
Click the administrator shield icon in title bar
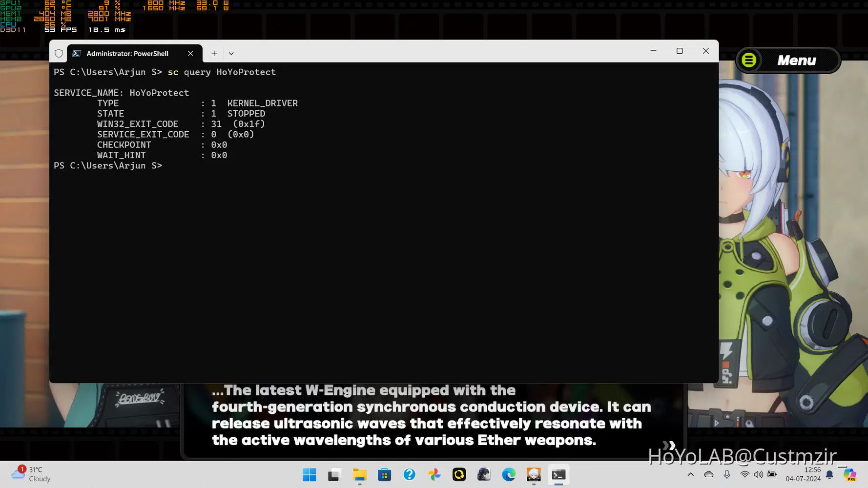click(x=59, y=54)
